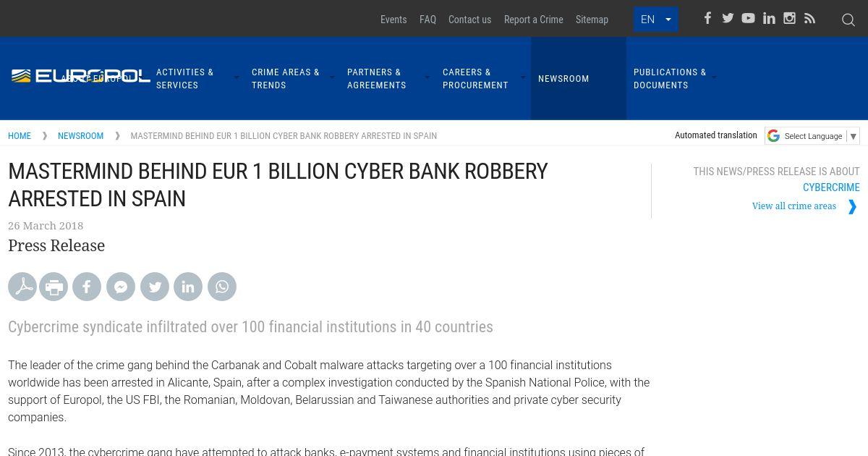Follow the Cybercrime topic link
868x456 pixels.
click(x=830, y=187)
